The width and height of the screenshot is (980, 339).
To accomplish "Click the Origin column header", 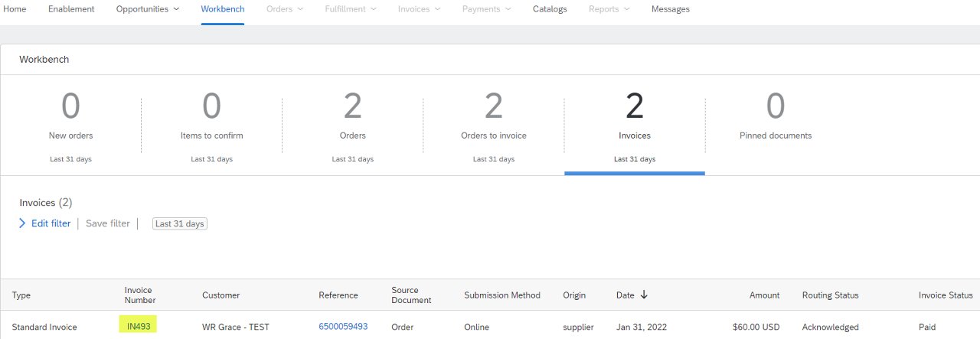I will (574, 295).
